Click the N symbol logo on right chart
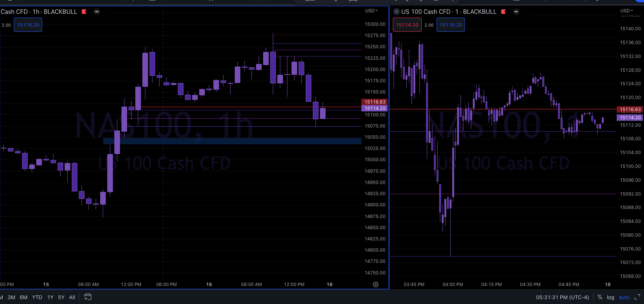Viewport: 644px width, 304px height. pyautogui.click(x=397, y=12)
